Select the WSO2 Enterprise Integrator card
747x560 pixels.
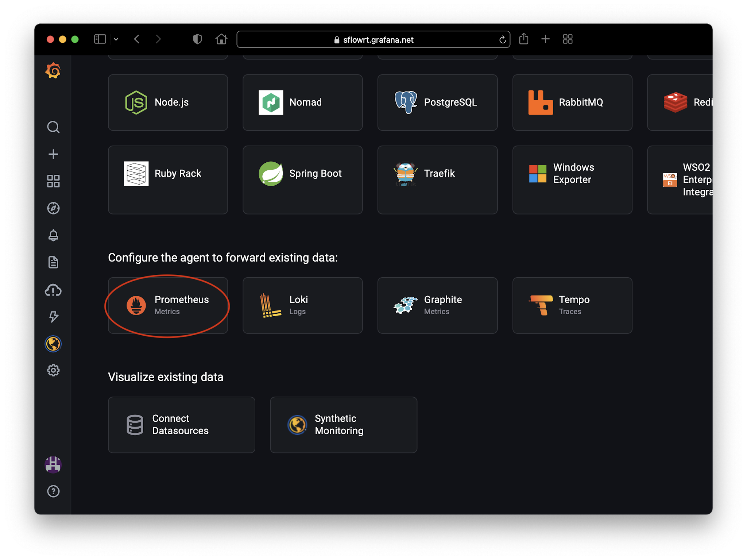pyautogui.click(x=680, y=180)
